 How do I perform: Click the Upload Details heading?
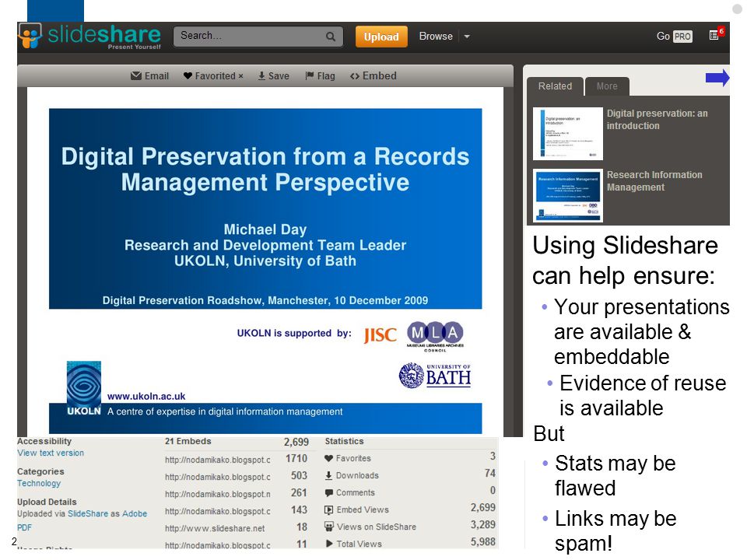click(47, 502)
